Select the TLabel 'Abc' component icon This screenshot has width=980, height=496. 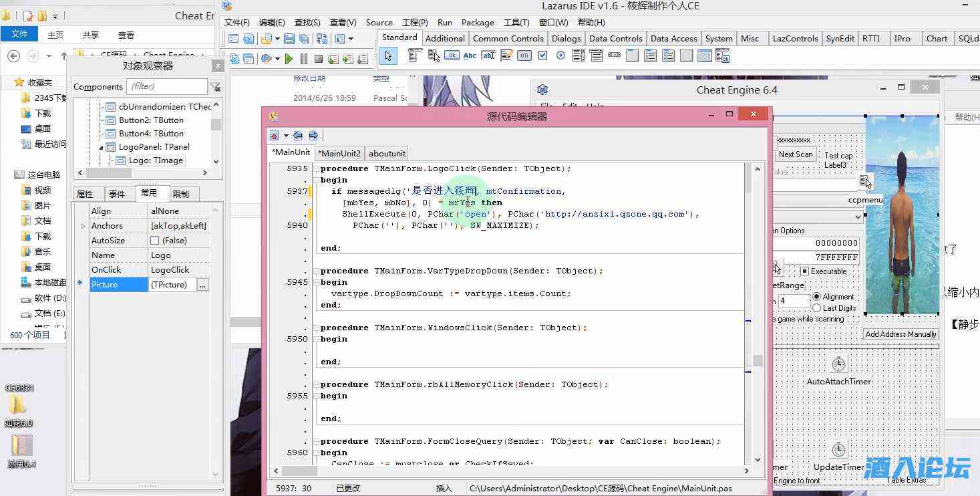point(470,55)
